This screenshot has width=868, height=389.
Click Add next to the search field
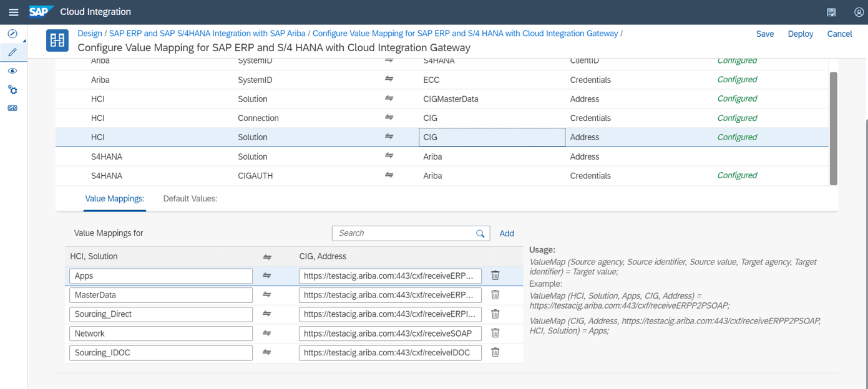click(x=506, y=233)
